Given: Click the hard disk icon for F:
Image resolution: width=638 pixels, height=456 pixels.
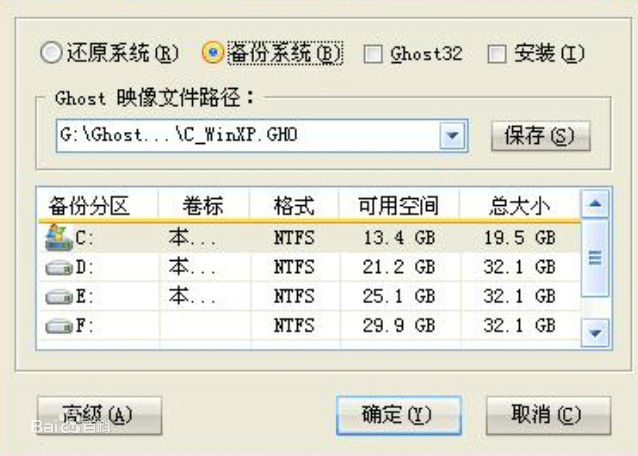Looking at the screenshot, I should [59, 326].
